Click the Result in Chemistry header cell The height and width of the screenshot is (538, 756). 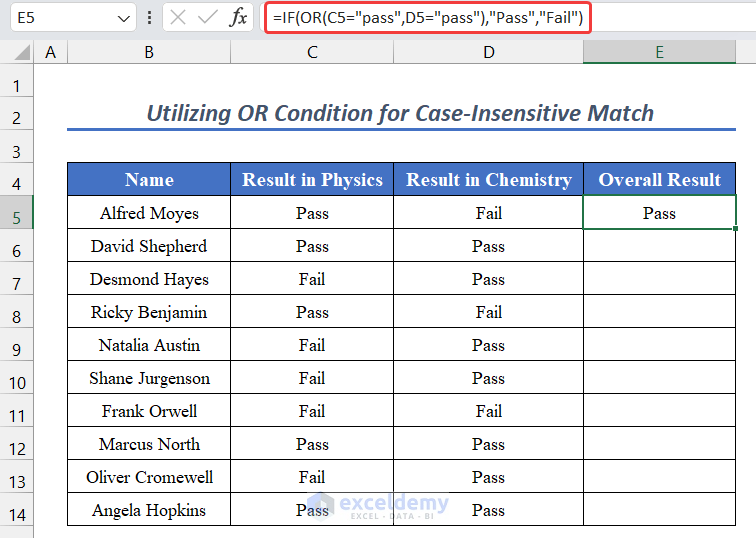488,180
